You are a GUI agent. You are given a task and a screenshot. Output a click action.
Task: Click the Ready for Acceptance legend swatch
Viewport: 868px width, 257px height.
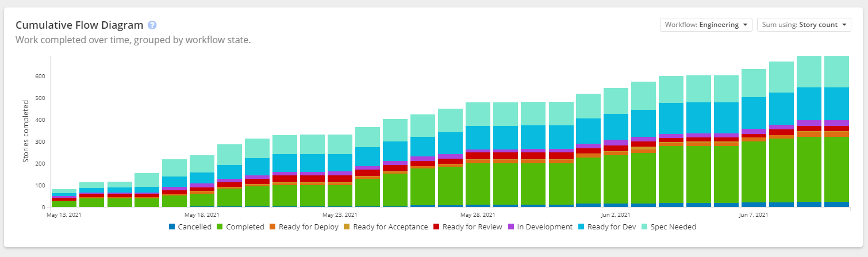tap(347, 227)
